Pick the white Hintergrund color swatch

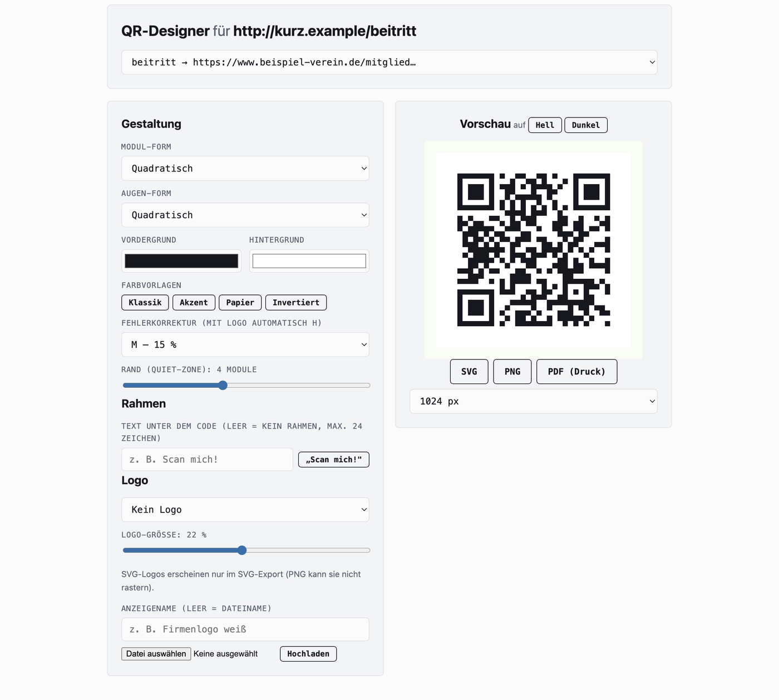pyautogui.click(x=309, y=261)
